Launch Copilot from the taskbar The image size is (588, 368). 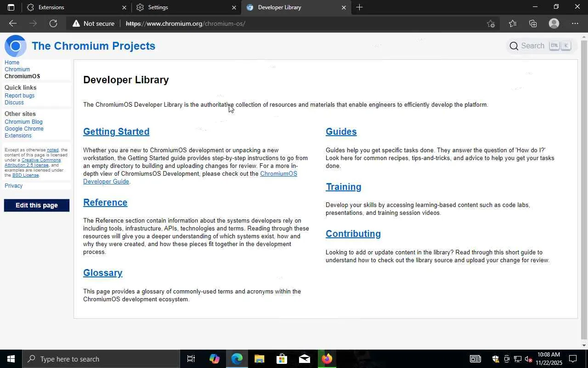click(x=214, y=359)
